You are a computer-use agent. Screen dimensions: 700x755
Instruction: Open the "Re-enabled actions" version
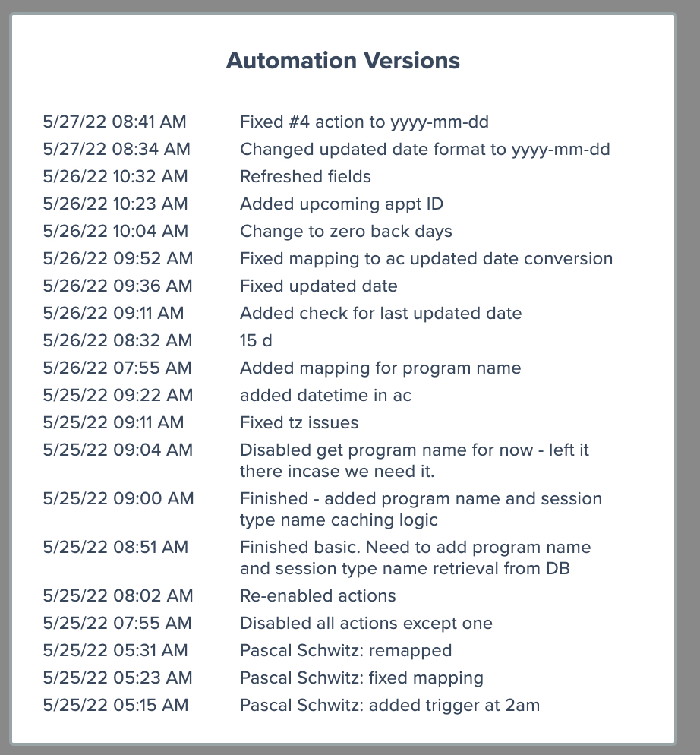click(317, 595)
